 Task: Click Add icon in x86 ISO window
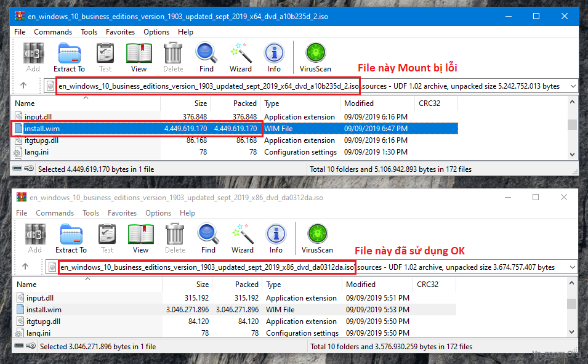[35, 238]
